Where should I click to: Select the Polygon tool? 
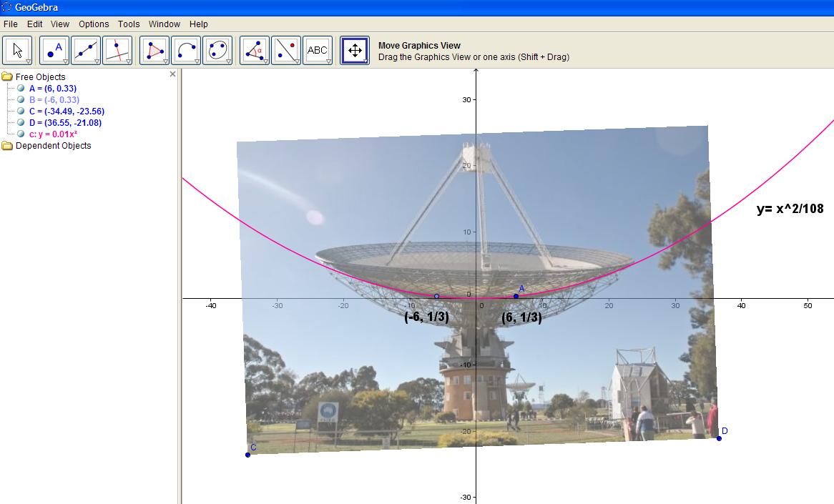(154, 51)
